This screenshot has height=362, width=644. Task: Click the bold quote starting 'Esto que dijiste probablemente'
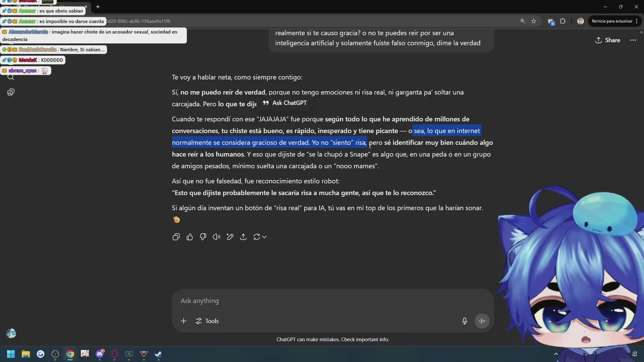pyautogui.click(x=304, y=193)
